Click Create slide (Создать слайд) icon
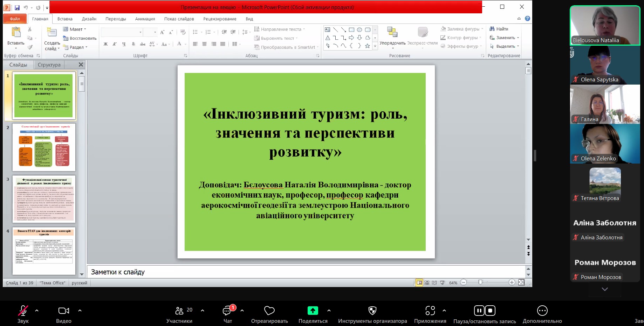This screenshot has height=326, width=644. click(52, 33)
